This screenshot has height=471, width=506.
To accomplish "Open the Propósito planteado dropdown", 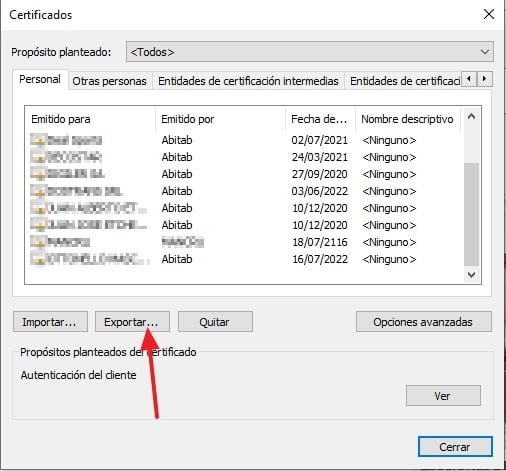I will coord(310,52).
